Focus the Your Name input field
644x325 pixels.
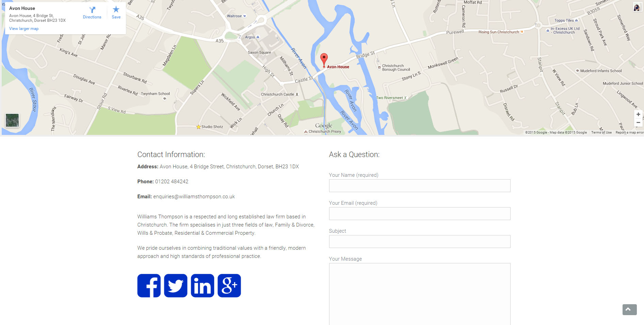click(419, 186)
